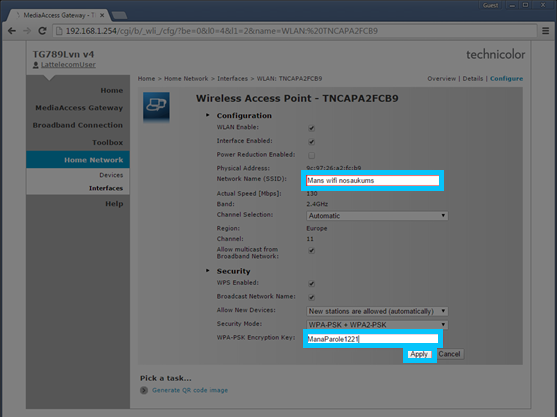Click the browser forward arrow
The image size is (559, 417).
click(27, 31)
